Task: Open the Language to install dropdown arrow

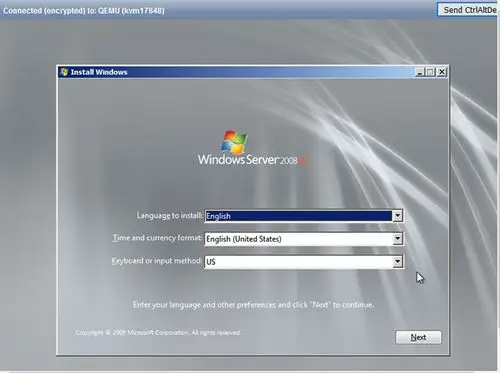Action: pyautogui.click(x=397, y=216)
